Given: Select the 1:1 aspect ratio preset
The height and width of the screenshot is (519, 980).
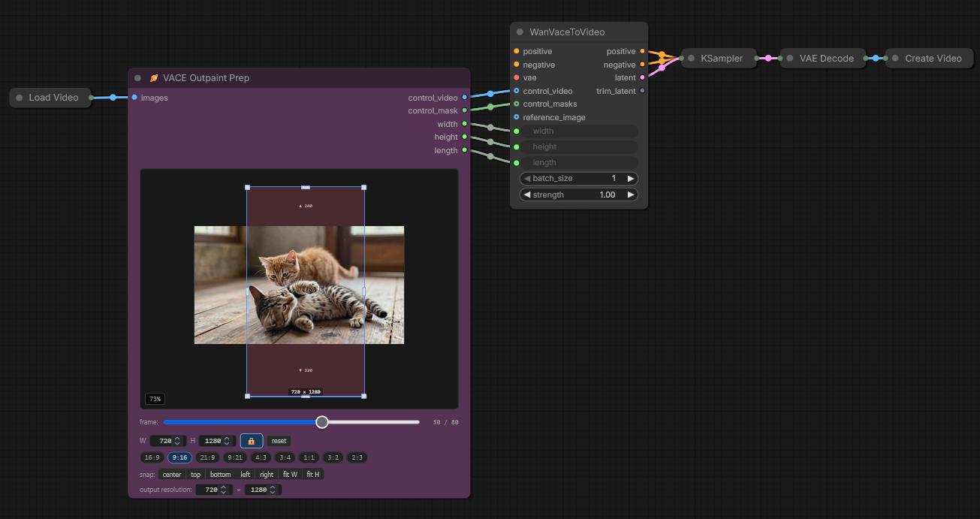Looking at the screenshot, I should [x=309, y=457].
